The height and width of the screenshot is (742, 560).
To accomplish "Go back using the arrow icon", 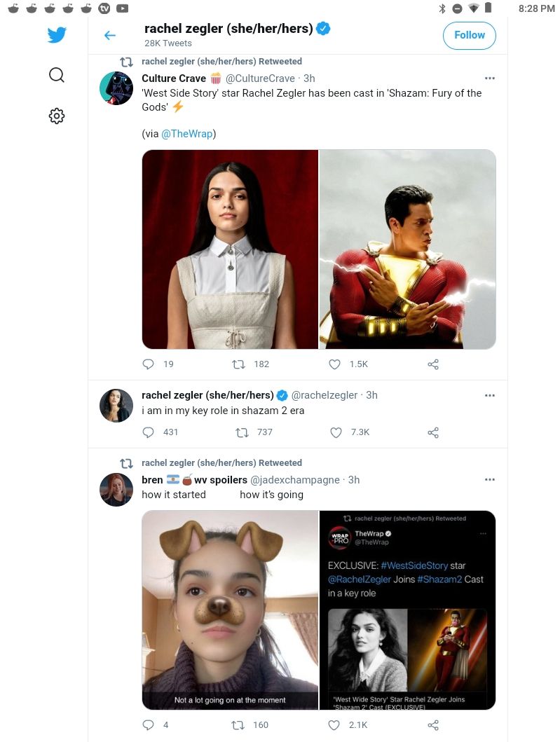I will [x=109, y=35].
